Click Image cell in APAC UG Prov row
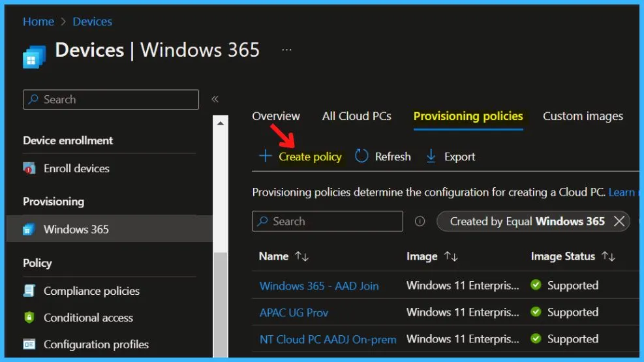This screenshot has height=362, width=644. point(463,312)
